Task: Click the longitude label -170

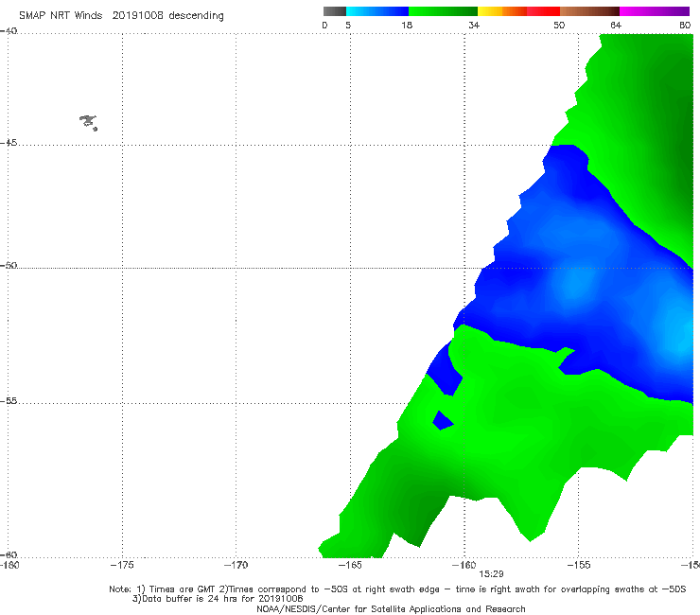Action: (236, 565)
